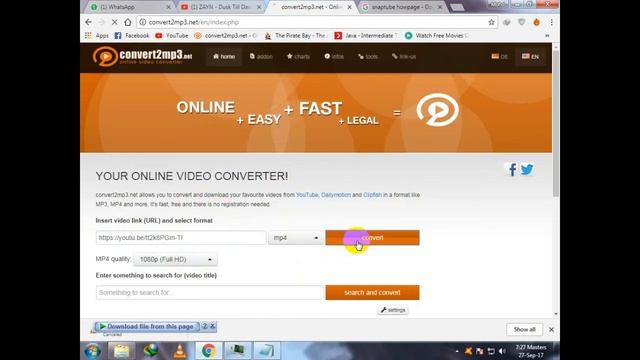Bookmark this page with the star
640x360 pixels.
tap(491, 22)
